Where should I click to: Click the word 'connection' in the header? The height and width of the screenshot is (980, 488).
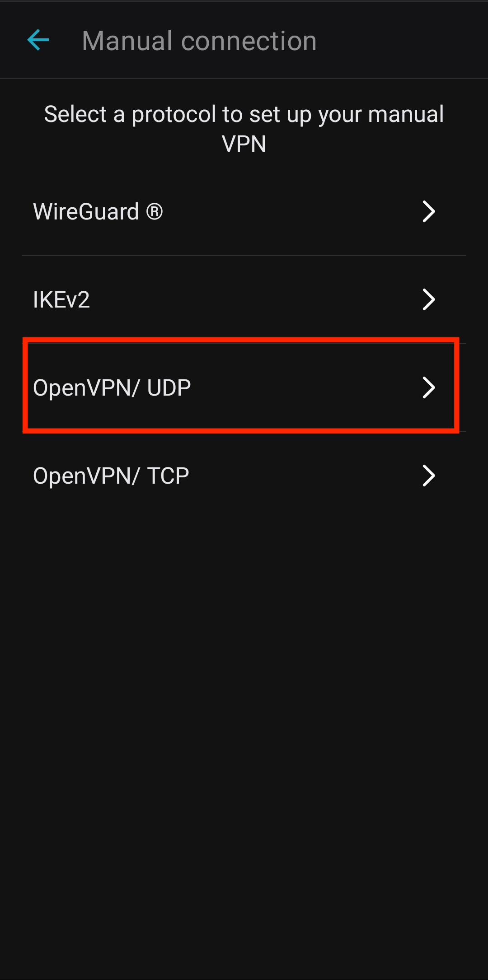click(x=249, y=41)
